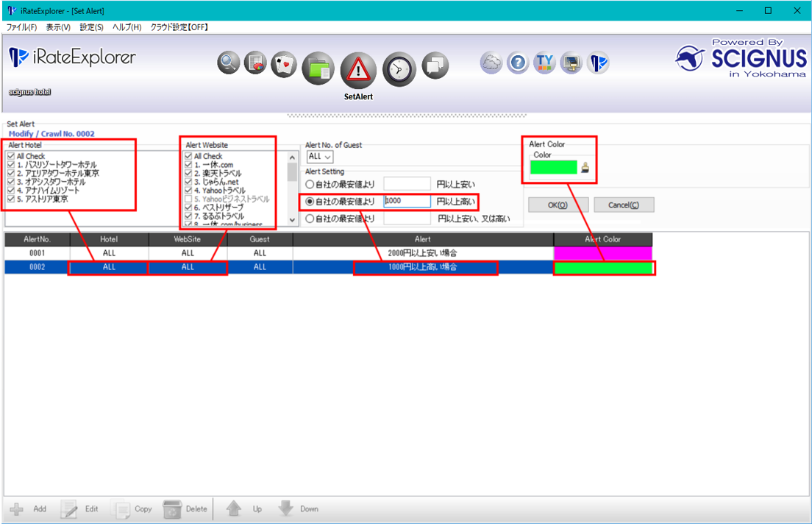Select the SetAlert warning triangle icon
Viewport: 812px width, 524px height.
click(x=358, y=71)
